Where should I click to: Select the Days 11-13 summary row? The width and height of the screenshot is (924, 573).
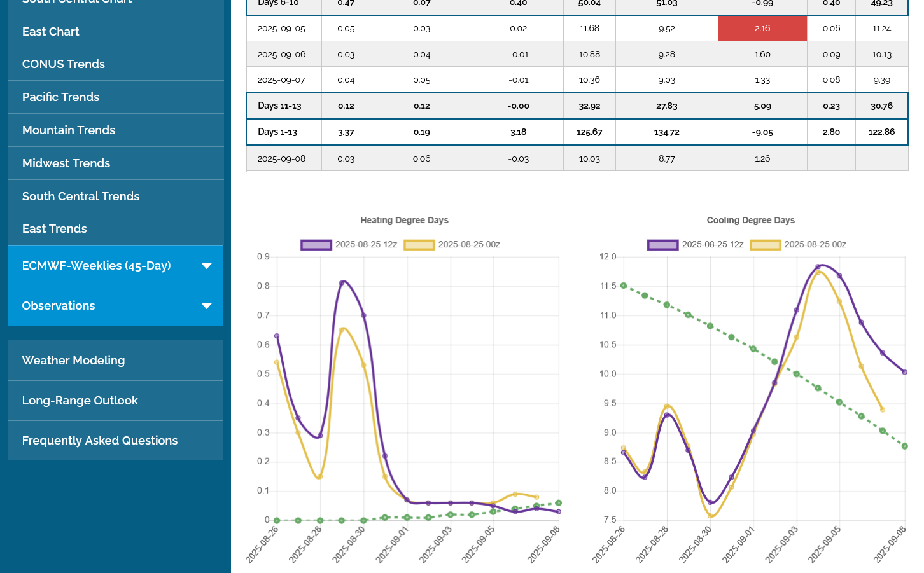click(280, 106)
